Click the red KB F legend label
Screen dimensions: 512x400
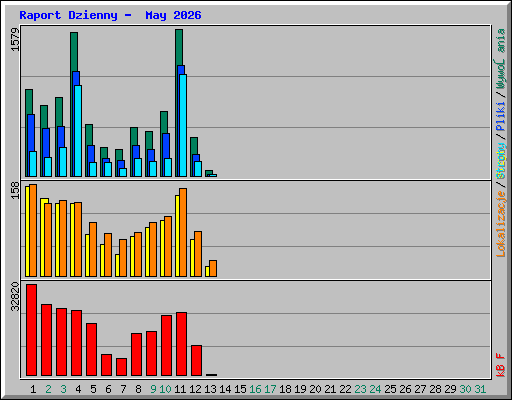point(501,365)
